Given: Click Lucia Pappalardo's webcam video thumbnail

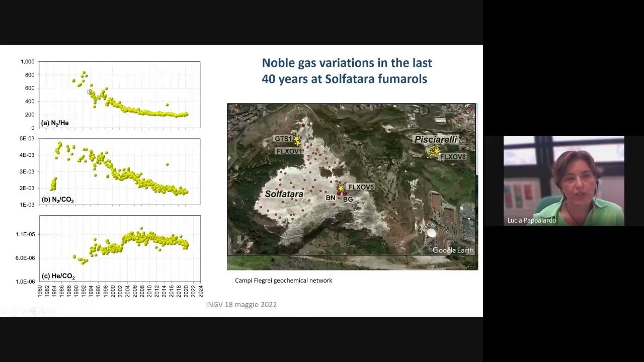Looking at the screenshot, I should coord(563,181).
